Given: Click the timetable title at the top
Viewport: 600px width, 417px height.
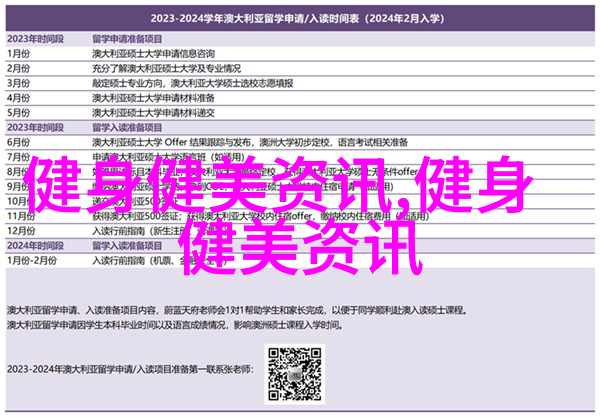Looking at the screenshot, I should (x=299, y=17).
